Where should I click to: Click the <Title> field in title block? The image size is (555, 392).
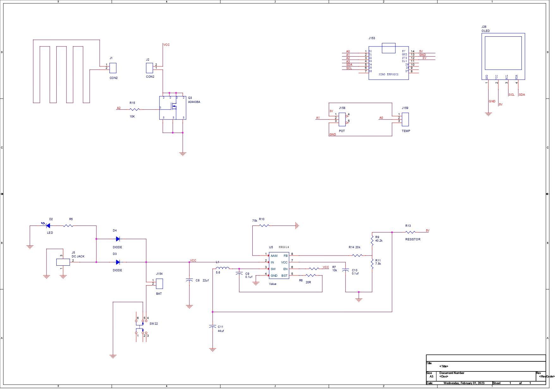(x=443, y=366)
